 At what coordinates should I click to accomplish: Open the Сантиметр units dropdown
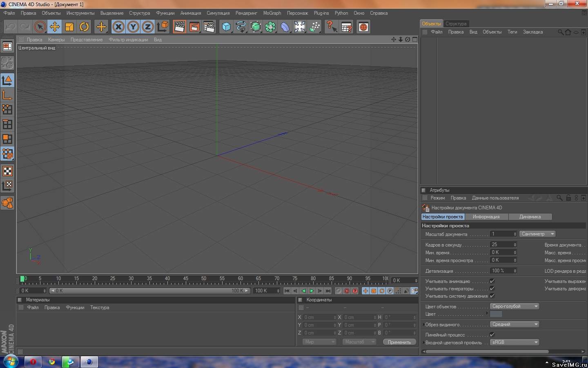click(x=537, y=234)
